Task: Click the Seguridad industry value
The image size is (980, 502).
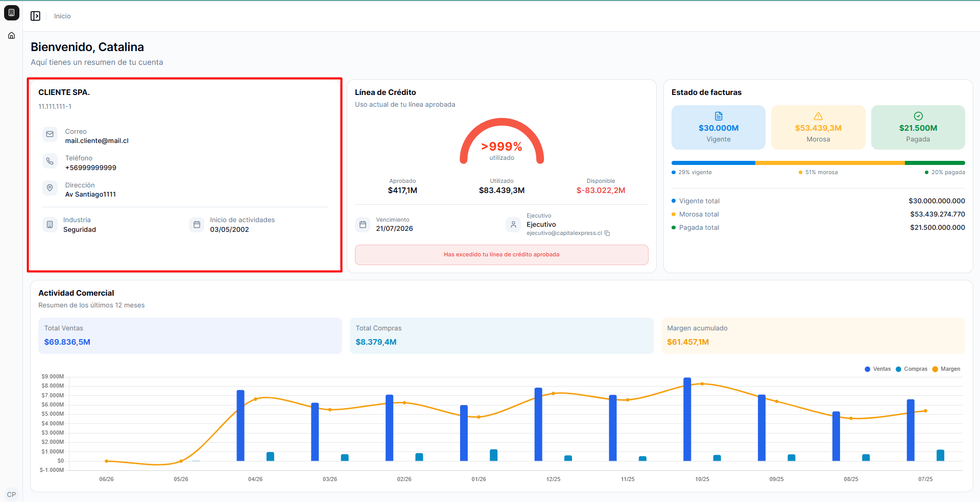Action: pyautogui.click(x=79, y=229)
